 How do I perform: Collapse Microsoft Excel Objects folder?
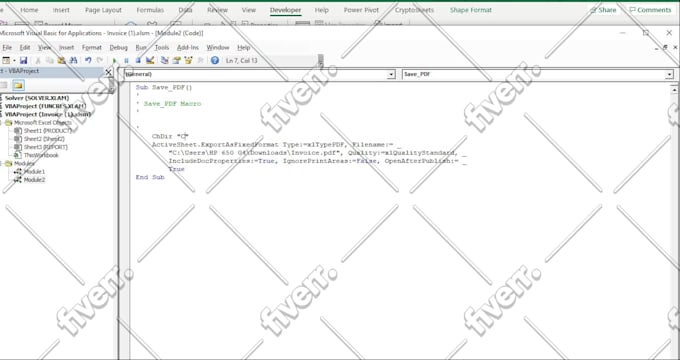(1, 123)
